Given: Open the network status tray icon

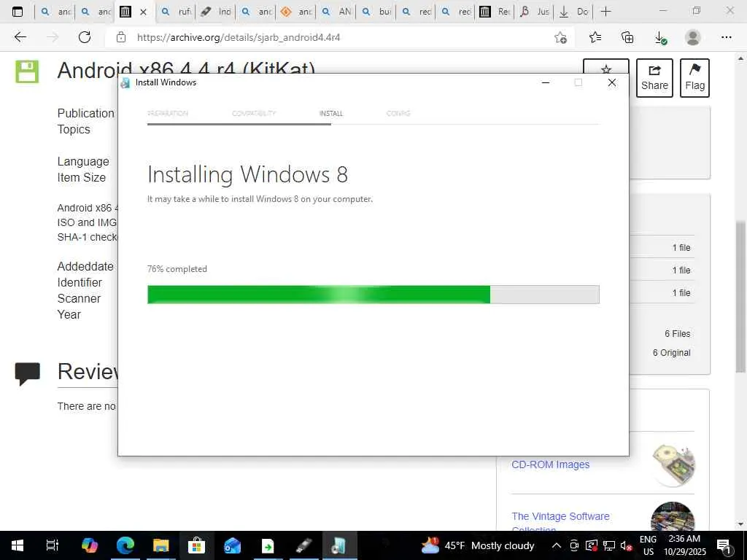Looking at the screenshot, I should [609, 545].
